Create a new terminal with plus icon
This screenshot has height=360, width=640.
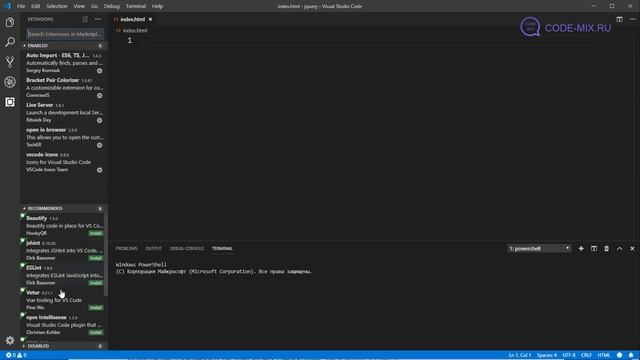[581, 249]
